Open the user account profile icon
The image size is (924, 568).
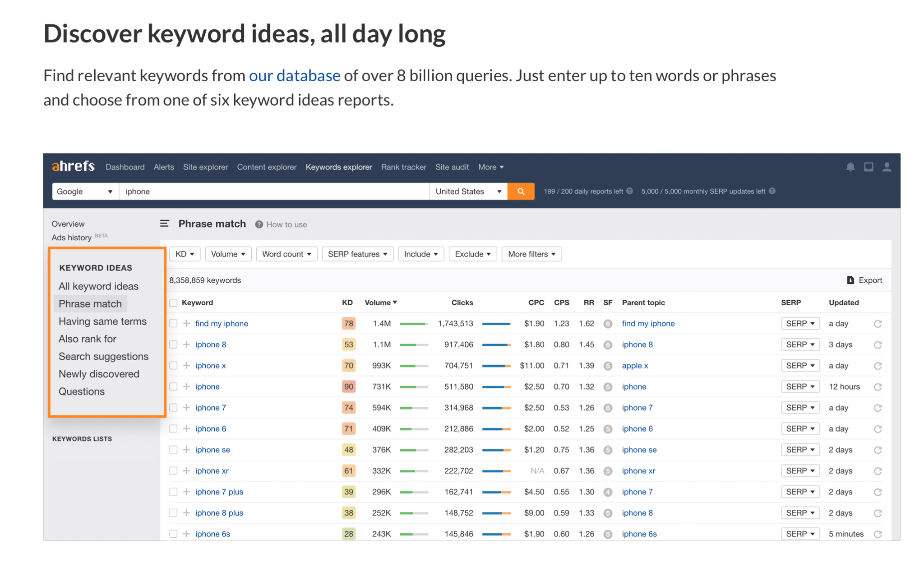(x=887, y=167)
